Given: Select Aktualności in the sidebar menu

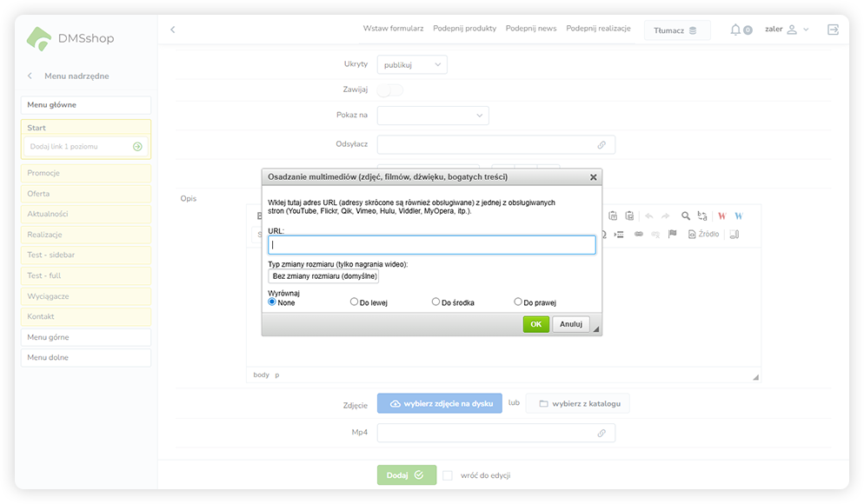Looking at the screenshot, I should (86, 214).
